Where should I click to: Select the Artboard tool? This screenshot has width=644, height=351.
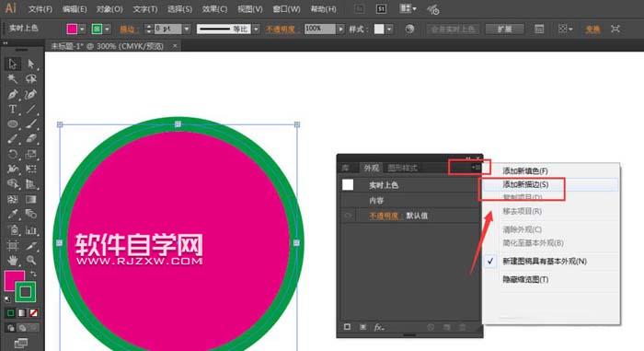point(12,245)
